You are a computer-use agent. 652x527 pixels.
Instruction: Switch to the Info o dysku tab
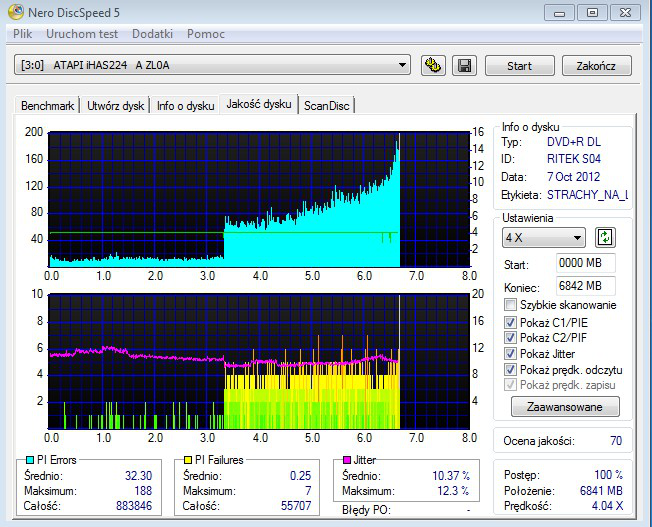(185, 106)
